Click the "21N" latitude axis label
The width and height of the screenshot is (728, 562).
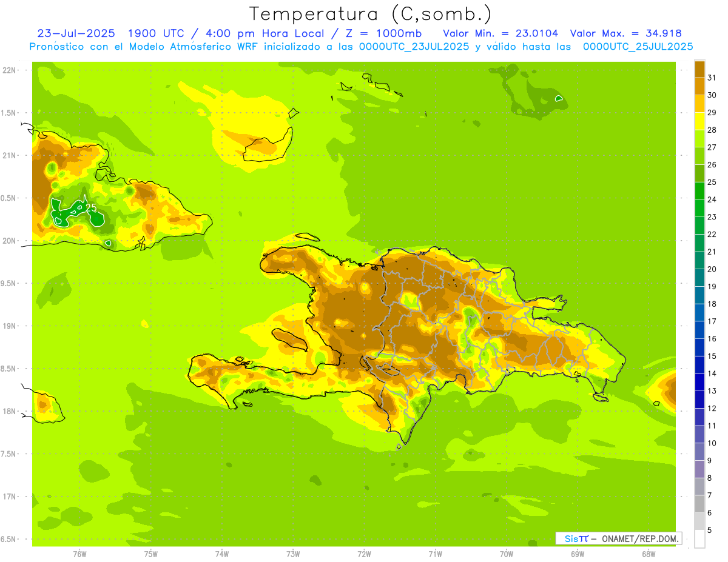[x=10, y=155]
